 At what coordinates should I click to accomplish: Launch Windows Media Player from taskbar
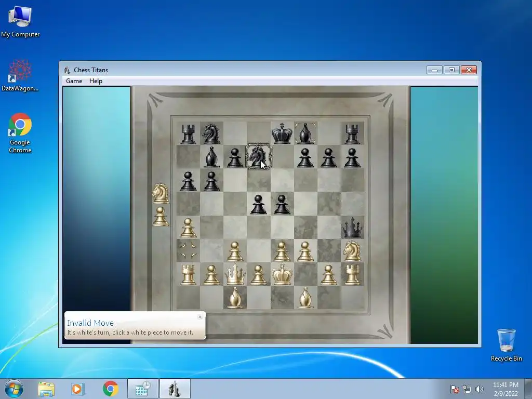pyautogui.click(x=77, y=389)
